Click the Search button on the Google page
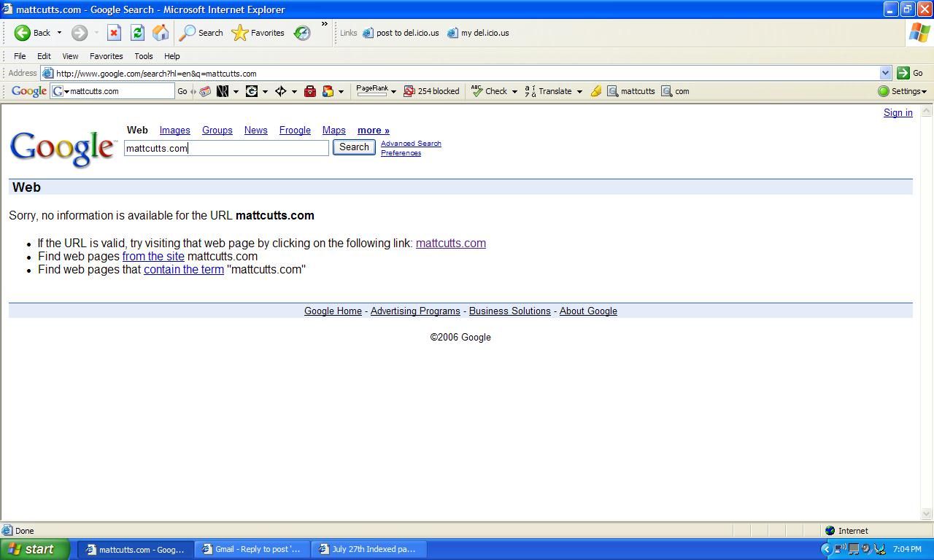This screenshot has width=934, height=560. coord(354,147)
